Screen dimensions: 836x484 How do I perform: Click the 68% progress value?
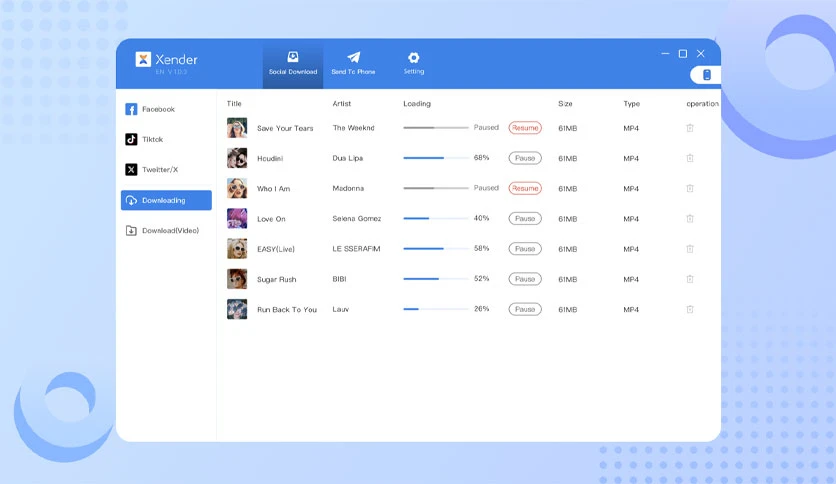coord(481,158)
